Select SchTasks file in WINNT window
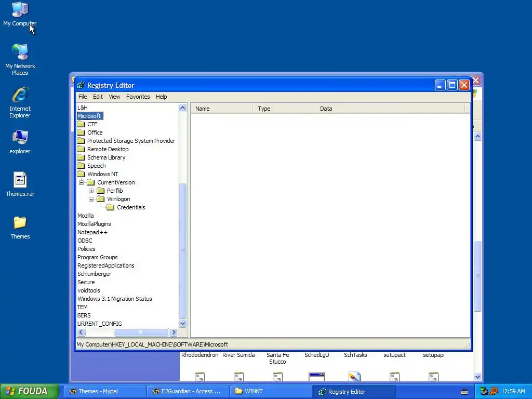The height and width of the screenshot is (399, 532). 355,355
